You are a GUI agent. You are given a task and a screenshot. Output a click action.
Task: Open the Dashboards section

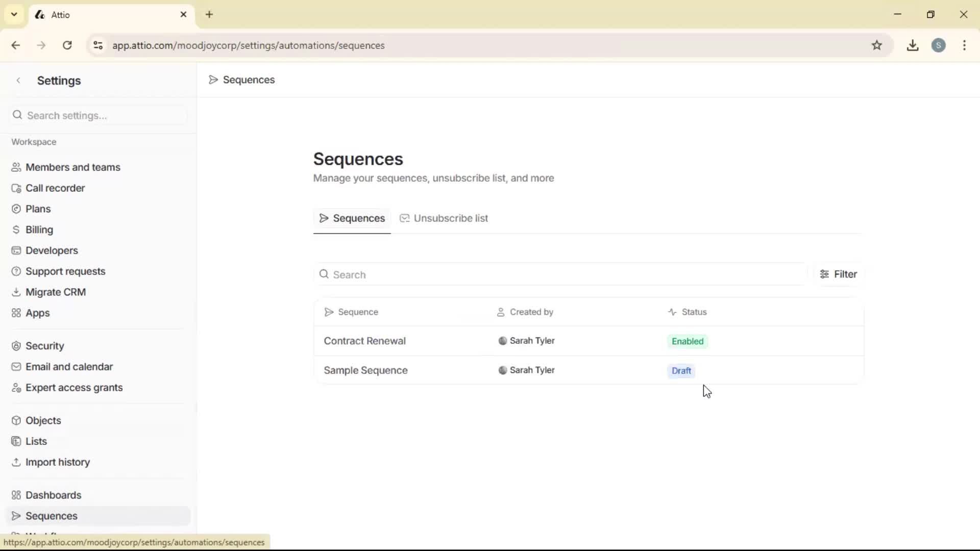tap(54, 495)
